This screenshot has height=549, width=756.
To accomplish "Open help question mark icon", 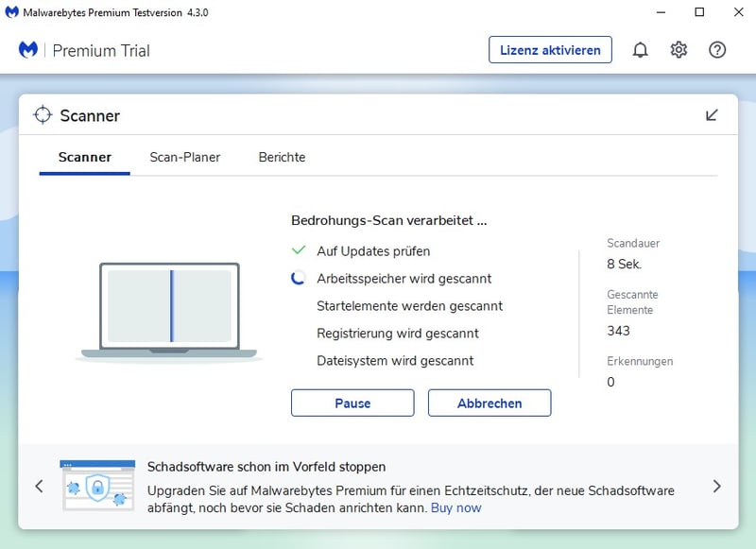I will click(717, 50).
